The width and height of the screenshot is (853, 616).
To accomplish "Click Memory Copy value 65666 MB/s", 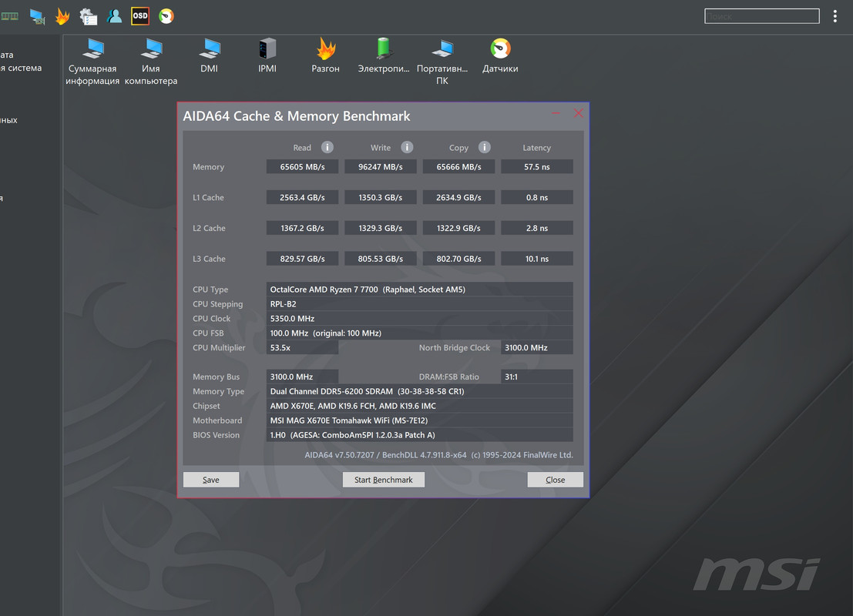I will pos(458,167).
